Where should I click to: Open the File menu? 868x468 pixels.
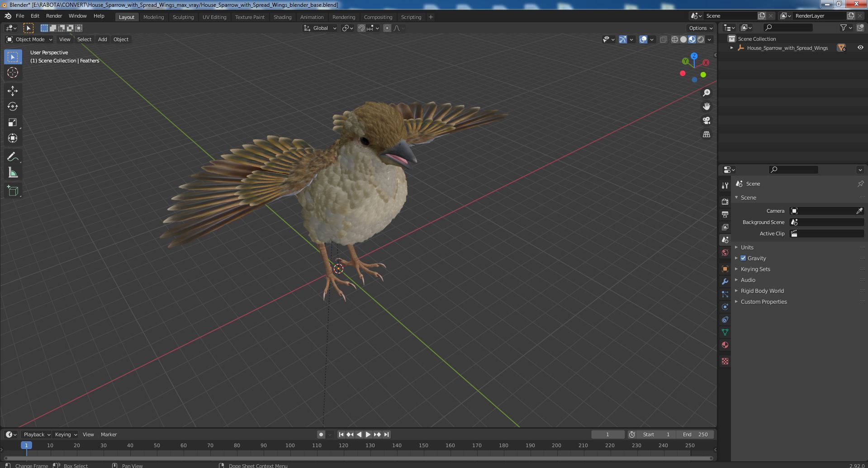[x=20, y=16]
